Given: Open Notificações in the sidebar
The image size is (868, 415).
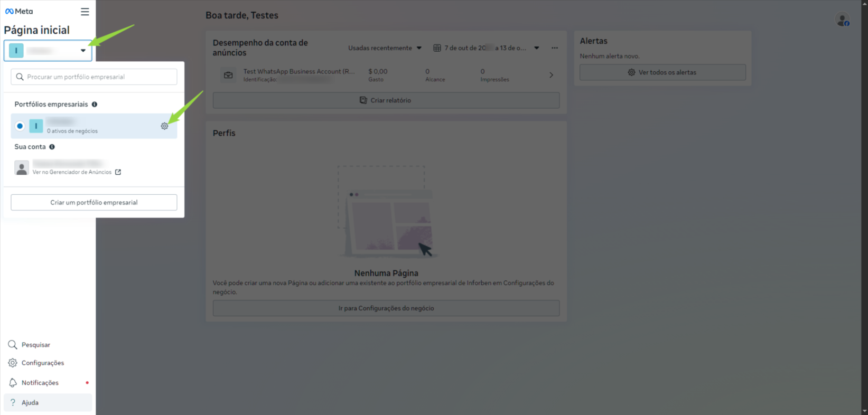Looking at the screenshot, I should pos(40,383).
